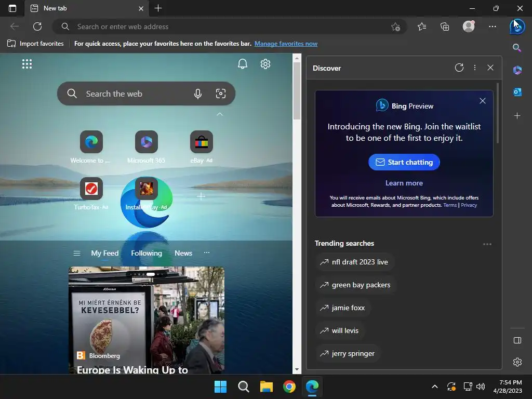Viewport: 532px width, 399px height.
Task: Open the tab actions menu icon
Action: (12, 8)
